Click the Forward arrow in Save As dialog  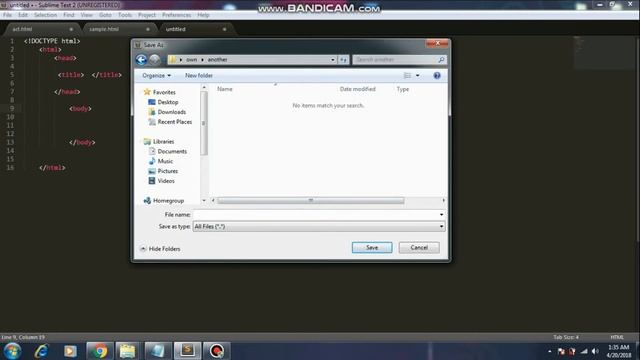[155, 60]
